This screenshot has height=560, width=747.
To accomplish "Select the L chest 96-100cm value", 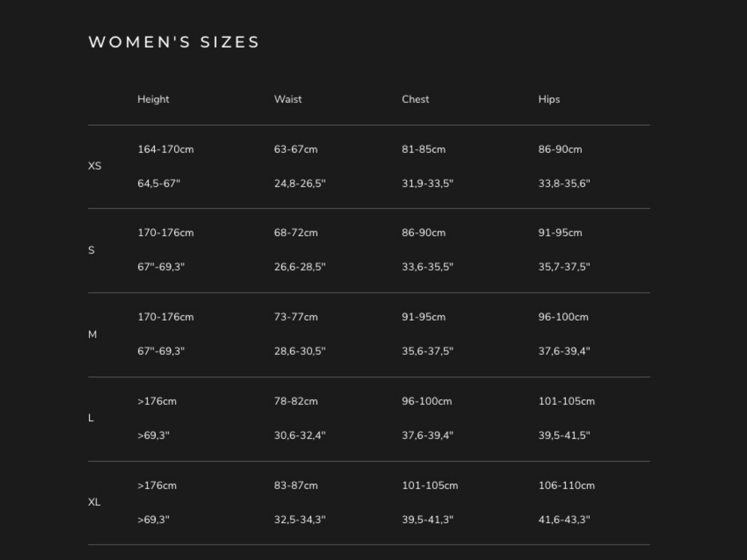I will [x=427, y=401].
